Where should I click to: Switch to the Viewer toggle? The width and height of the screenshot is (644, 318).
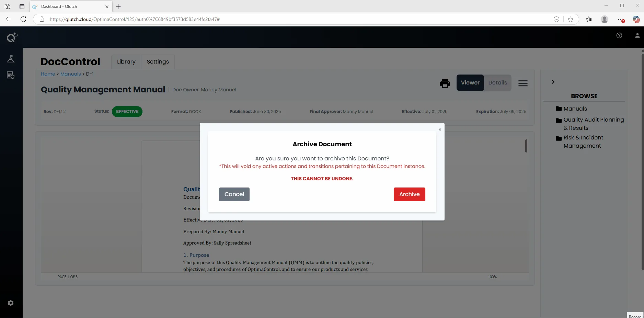(x=470, y=83)
